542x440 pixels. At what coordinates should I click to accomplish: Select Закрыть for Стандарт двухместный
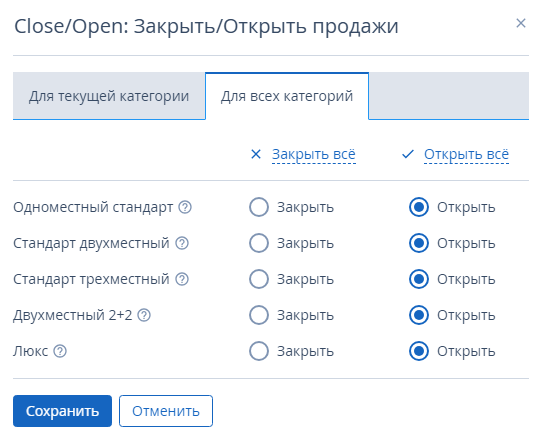pyautogui.click(x=259, y=243)
